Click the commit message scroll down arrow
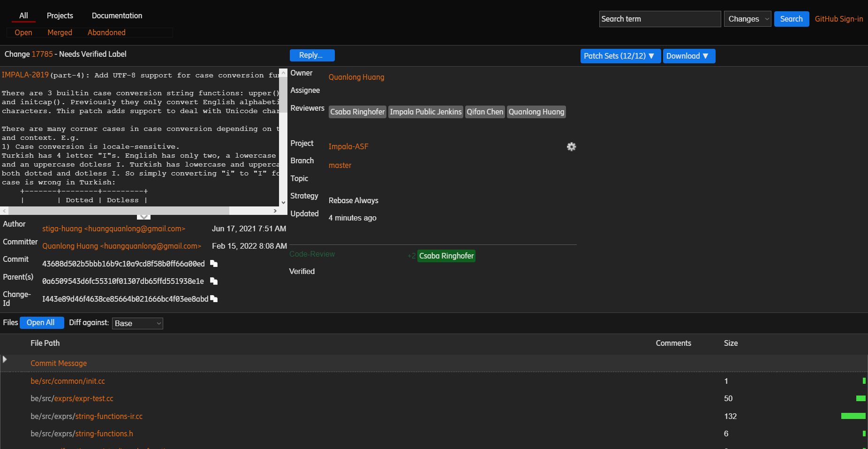The height and width of the screenshot is (449, 868). pos(283,203)
